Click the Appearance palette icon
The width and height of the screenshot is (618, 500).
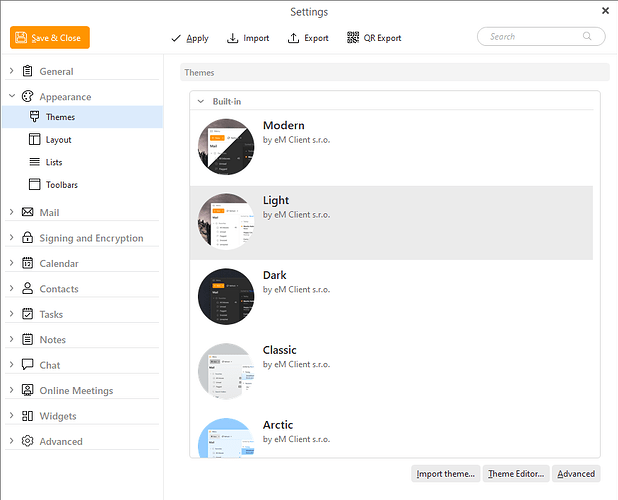pos(28,96)
